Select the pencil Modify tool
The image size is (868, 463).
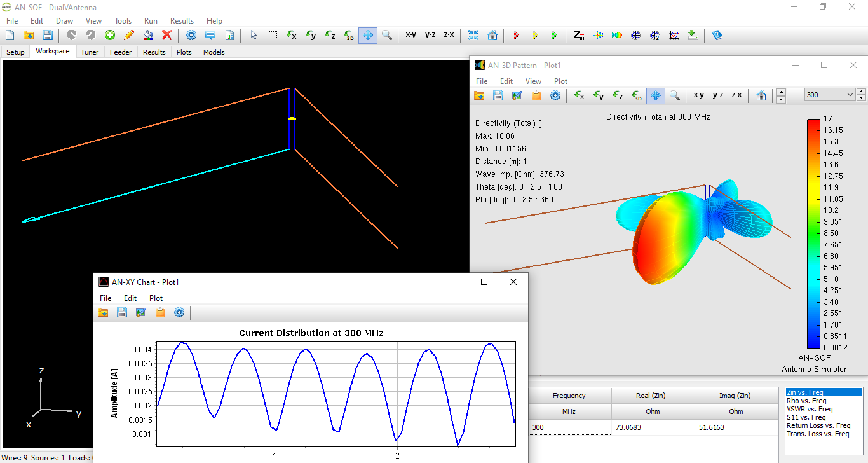click(129, 36)
